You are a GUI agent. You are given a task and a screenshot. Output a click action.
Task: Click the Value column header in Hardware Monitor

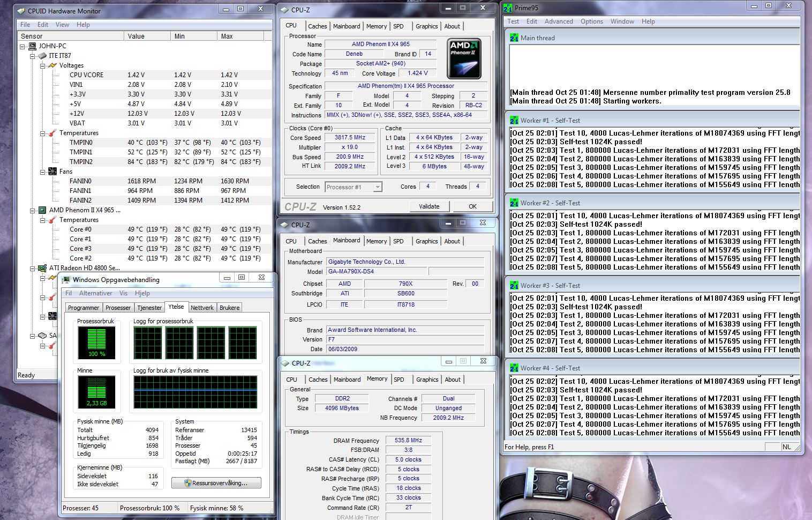pyautogui.click(x=147, y=36)
